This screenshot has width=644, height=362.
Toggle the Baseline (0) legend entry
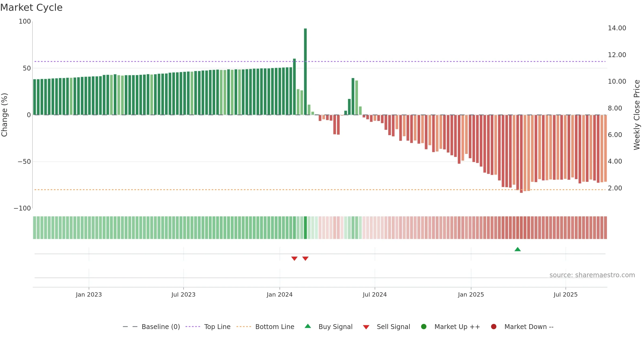(151, 327)
